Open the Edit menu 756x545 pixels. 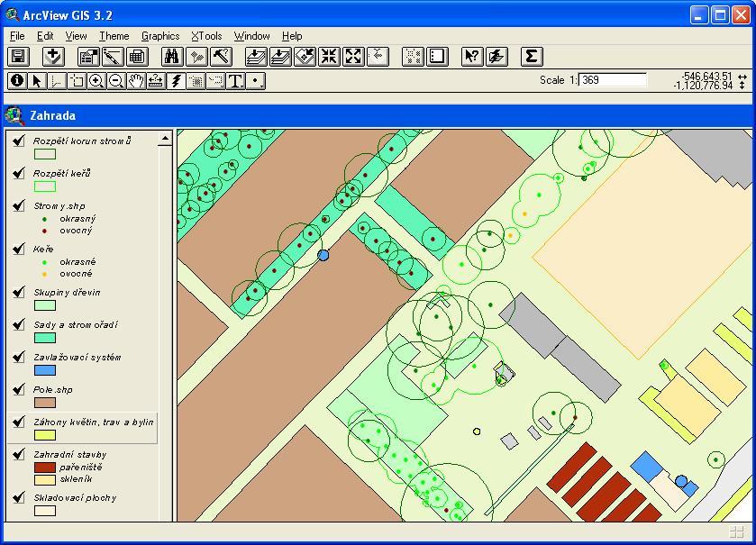coord(45,36)
